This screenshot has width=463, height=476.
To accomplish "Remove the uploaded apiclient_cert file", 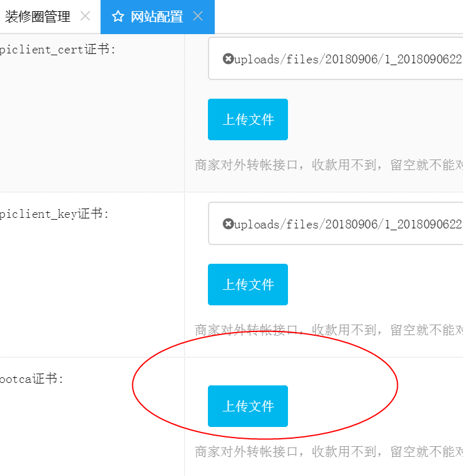I will click(228, 59).
